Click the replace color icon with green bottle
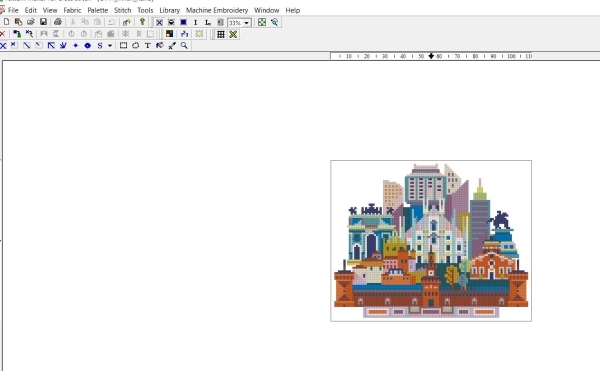Screen dimensions: 600x371 click(x=17, y=34)
